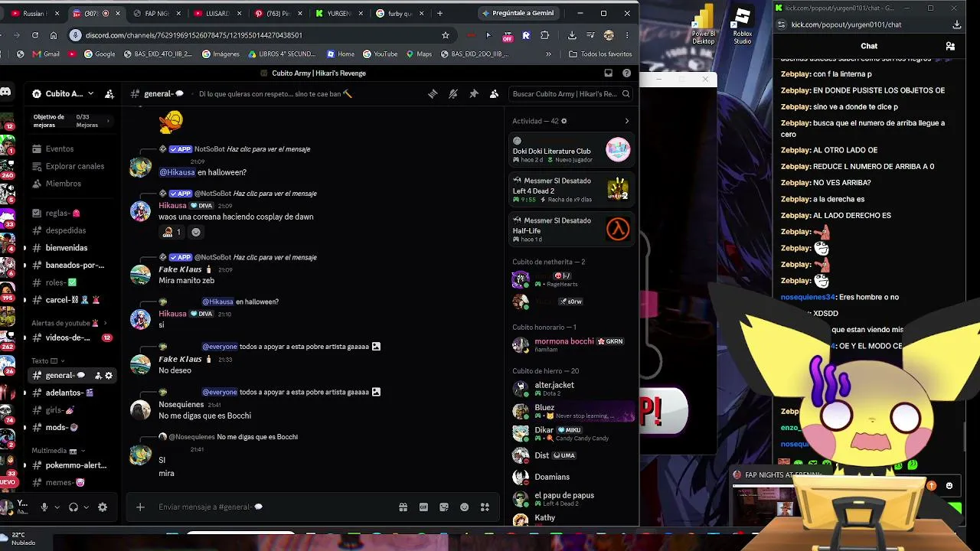
Task: Open threads icon in channel header
Action: [433, 93]
